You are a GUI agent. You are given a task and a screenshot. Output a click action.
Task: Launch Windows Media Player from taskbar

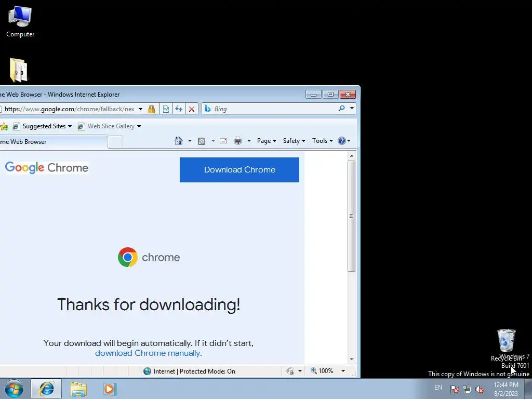tap(110, 389)
